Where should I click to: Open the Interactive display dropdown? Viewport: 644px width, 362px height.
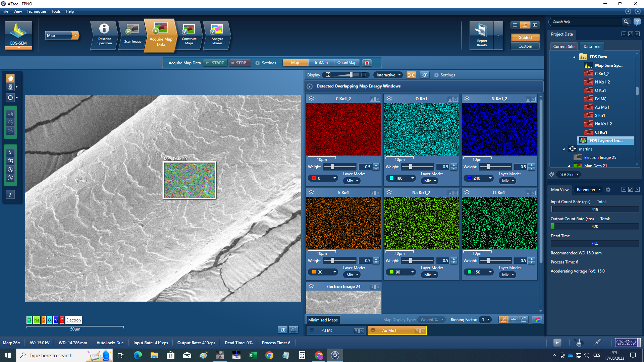tap(388, 75)
